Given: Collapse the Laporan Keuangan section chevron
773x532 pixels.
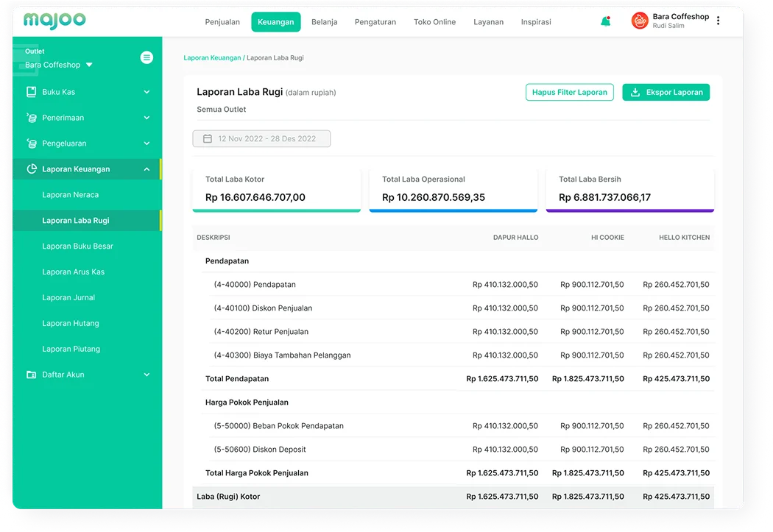Looking at the screenshot, I should (x=147, y=169).
